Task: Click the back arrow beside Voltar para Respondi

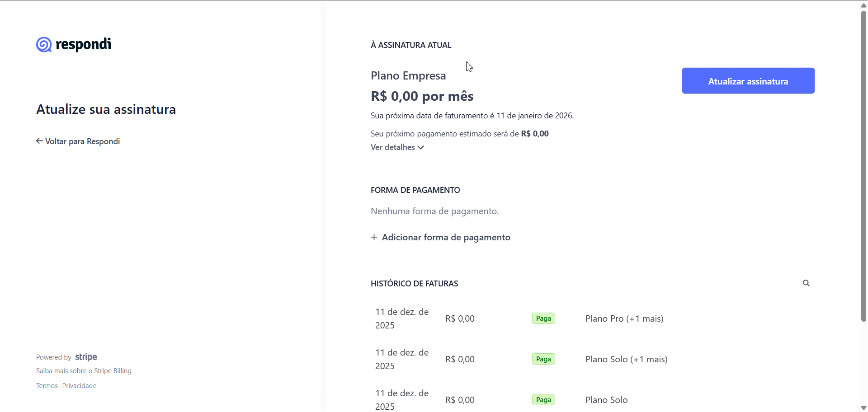Action: [x=39, y=141]
